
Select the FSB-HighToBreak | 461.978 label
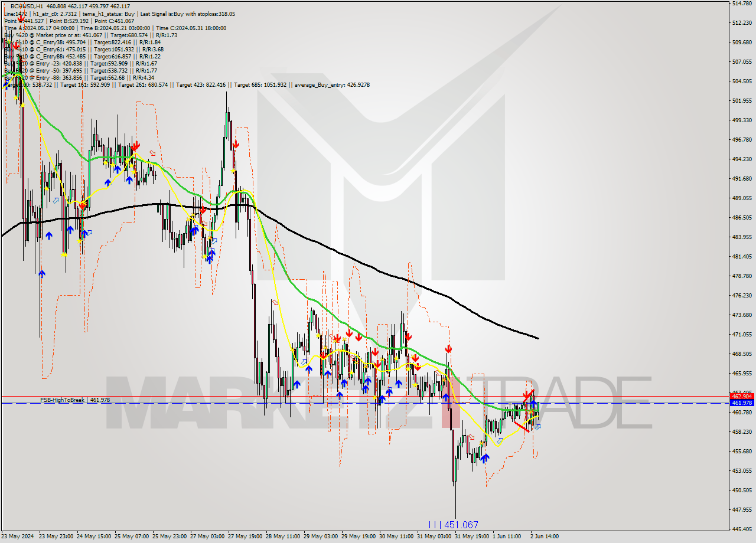(x=75, y=400)
